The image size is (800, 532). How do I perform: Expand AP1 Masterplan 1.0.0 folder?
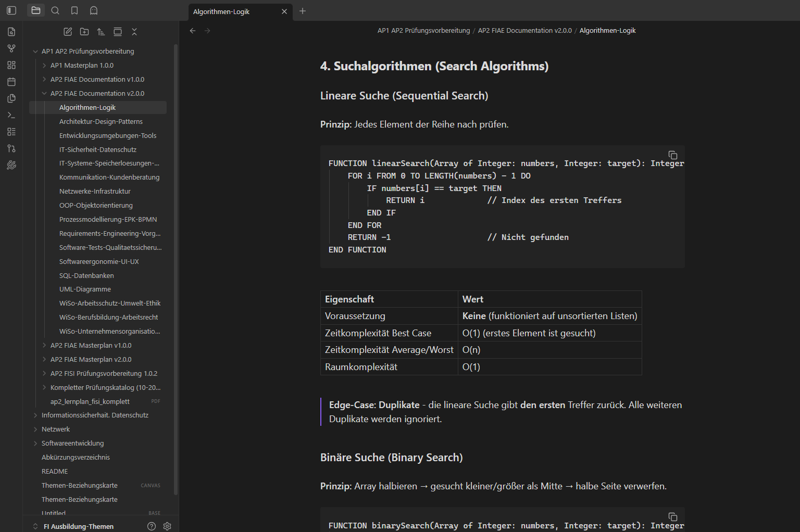tap(44, 65)
